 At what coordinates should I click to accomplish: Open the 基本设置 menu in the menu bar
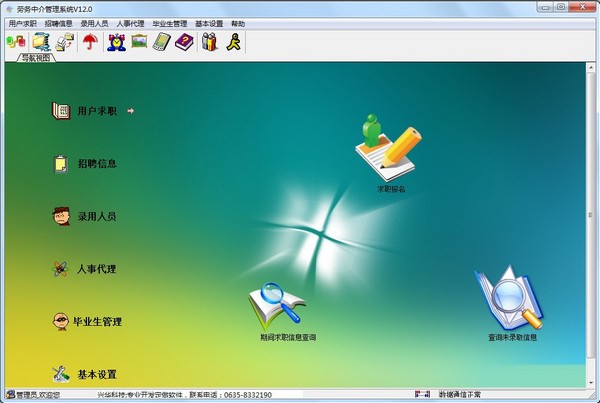209,24
